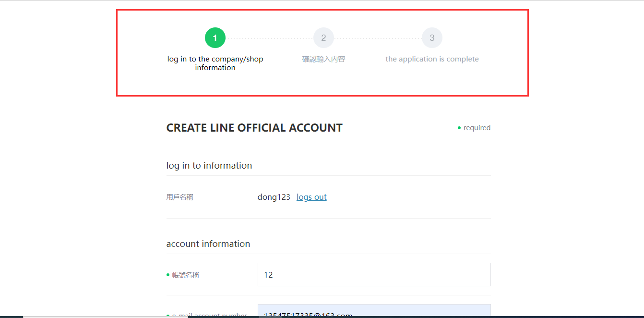This screenshot has height=318, width=644.
Task: Click the 'logs out' link
Action: [311, 197]
